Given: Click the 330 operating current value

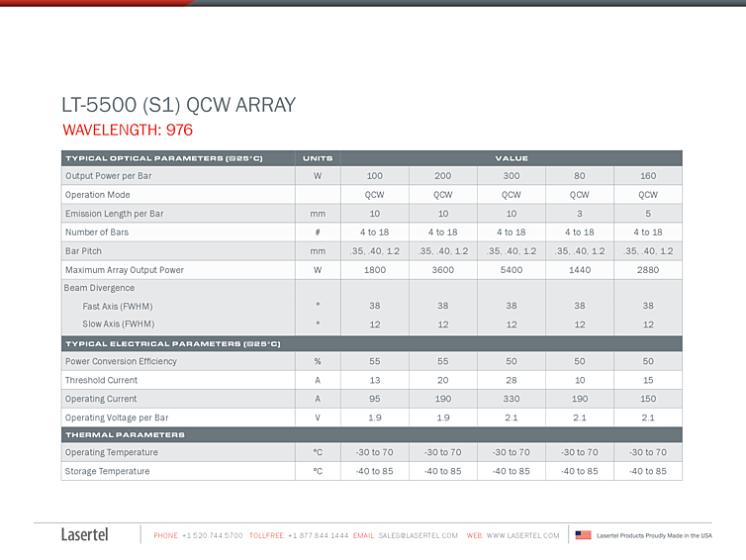Looking at the screenshot, I should [x=511, y=399].
